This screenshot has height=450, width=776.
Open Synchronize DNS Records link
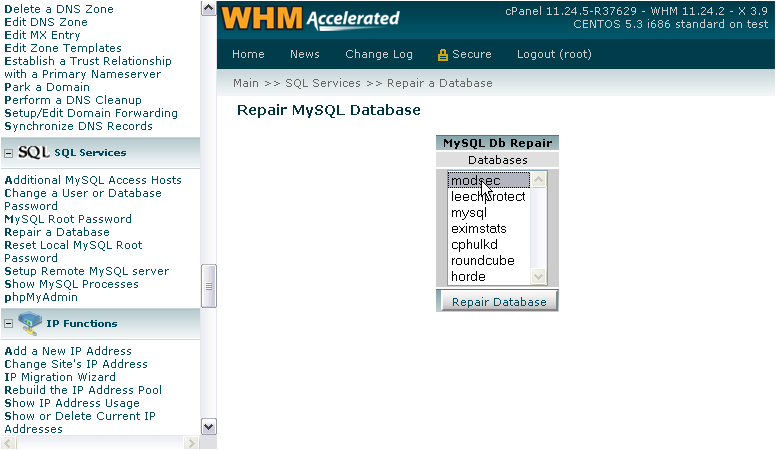[78, 126]
